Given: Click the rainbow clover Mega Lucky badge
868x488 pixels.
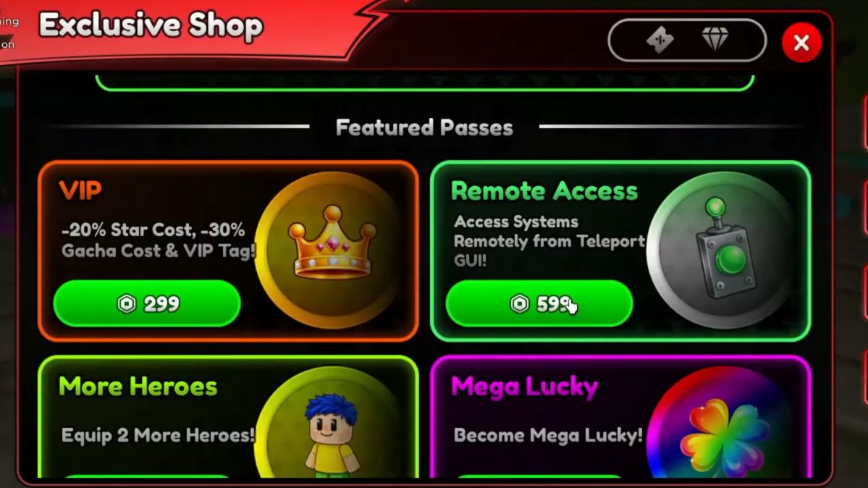Looking at the screenshot, I should pyautogui.click(x=723, y=422).
